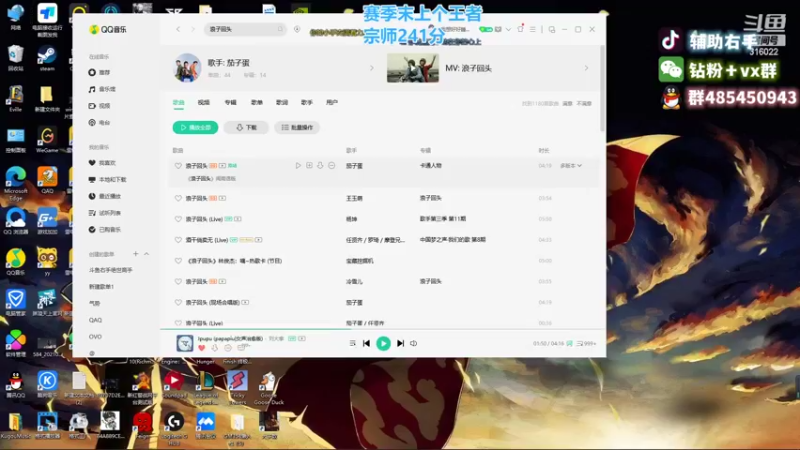Open the skin changer icon

(x=520, y=29)
